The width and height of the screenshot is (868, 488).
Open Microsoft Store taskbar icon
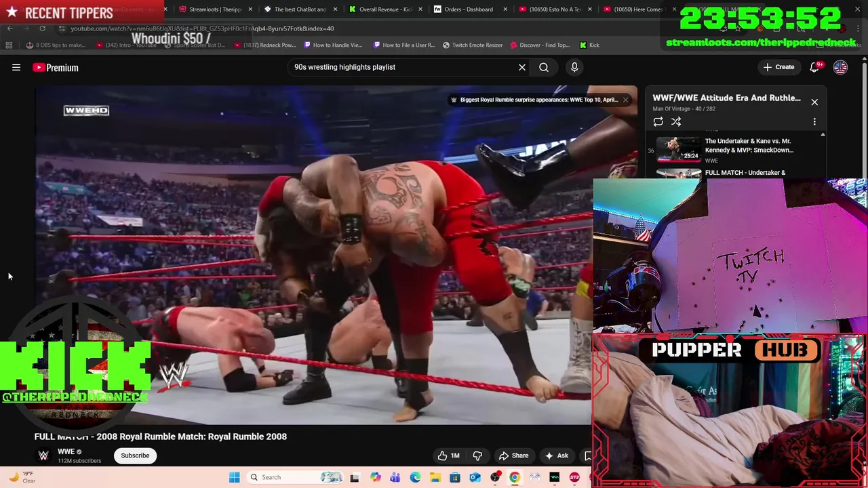click(x=455, y=477)
